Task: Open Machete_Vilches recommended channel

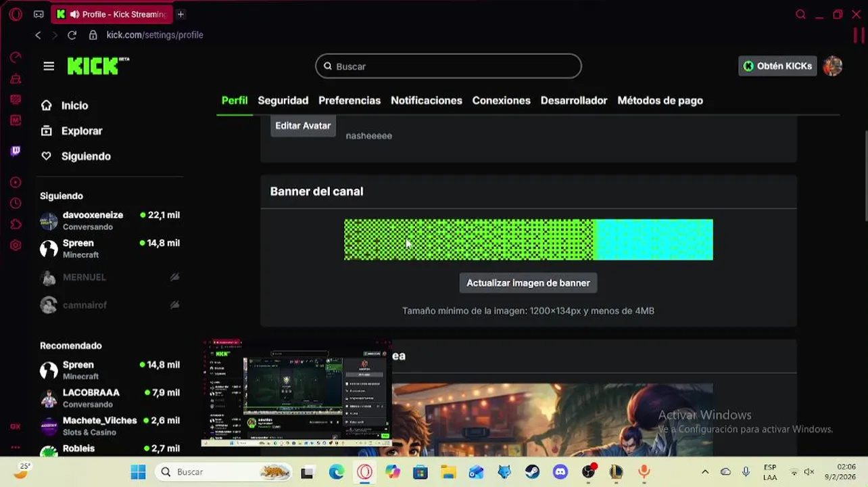Action: pos(110,425)
